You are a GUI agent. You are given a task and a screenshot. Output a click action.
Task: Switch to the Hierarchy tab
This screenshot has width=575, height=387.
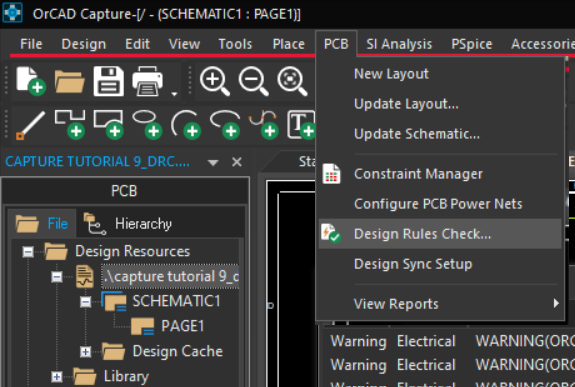[128, 224]
